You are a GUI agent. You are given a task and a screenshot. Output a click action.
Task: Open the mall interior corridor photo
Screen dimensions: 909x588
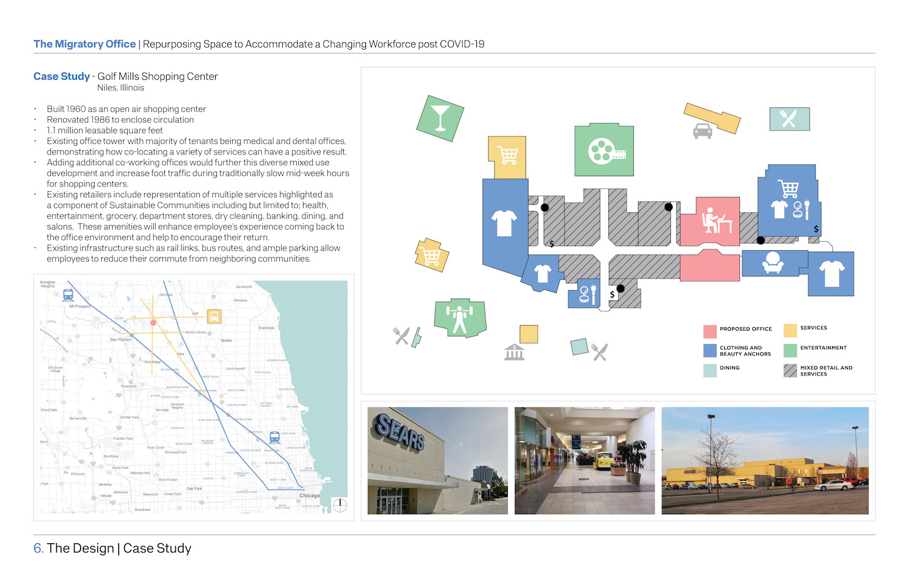(x=584, y=461)
